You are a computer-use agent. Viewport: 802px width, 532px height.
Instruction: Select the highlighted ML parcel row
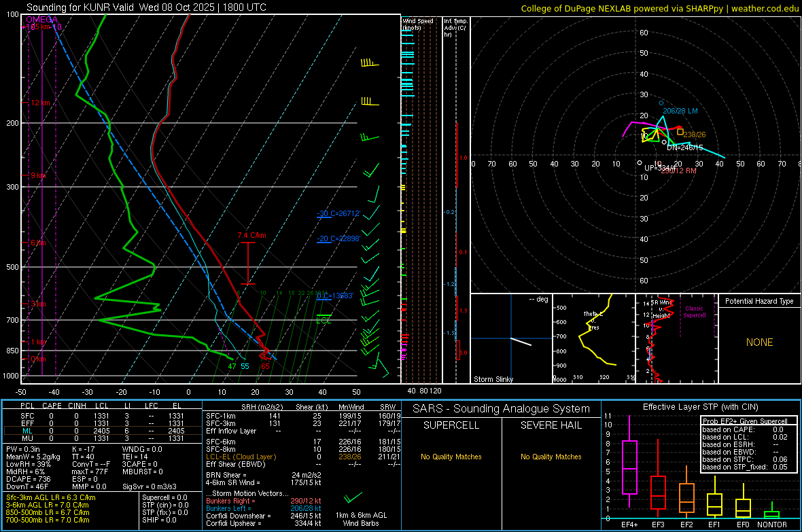click(x=102, y=431)
